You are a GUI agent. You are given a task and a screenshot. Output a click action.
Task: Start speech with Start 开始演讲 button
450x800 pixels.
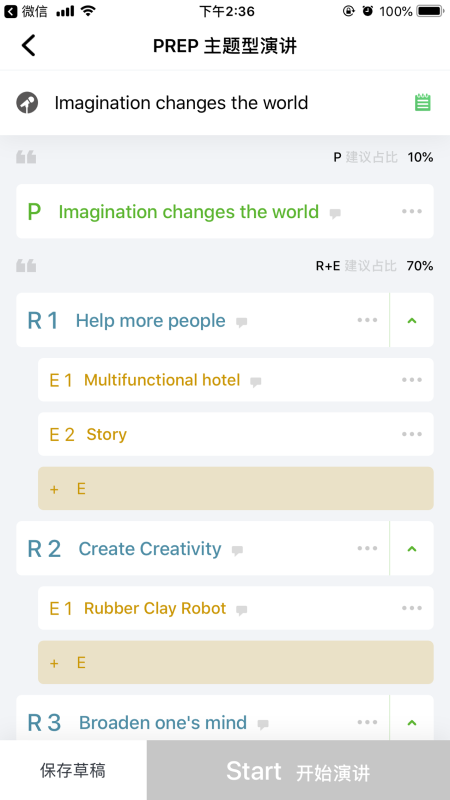pyautogui.click(x=298, y=770)
